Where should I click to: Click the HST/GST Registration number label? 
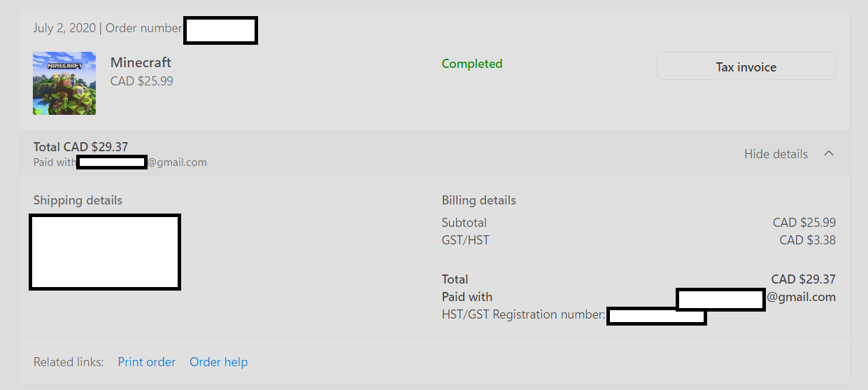[523, 314]
